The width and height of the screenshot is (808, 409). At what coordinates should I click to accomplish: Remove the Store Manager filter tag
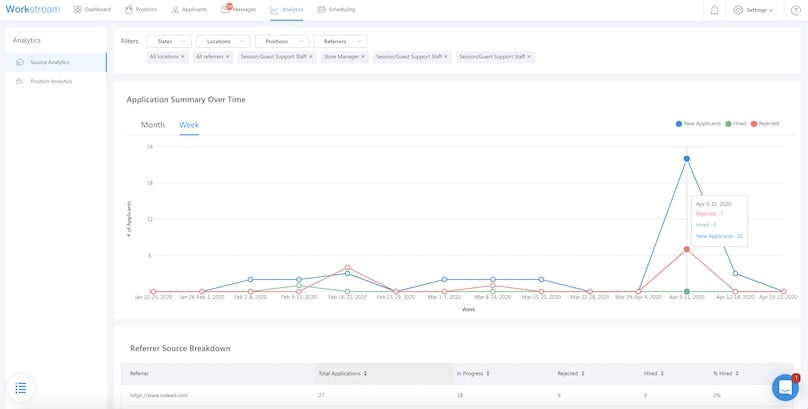click(364, 57)
